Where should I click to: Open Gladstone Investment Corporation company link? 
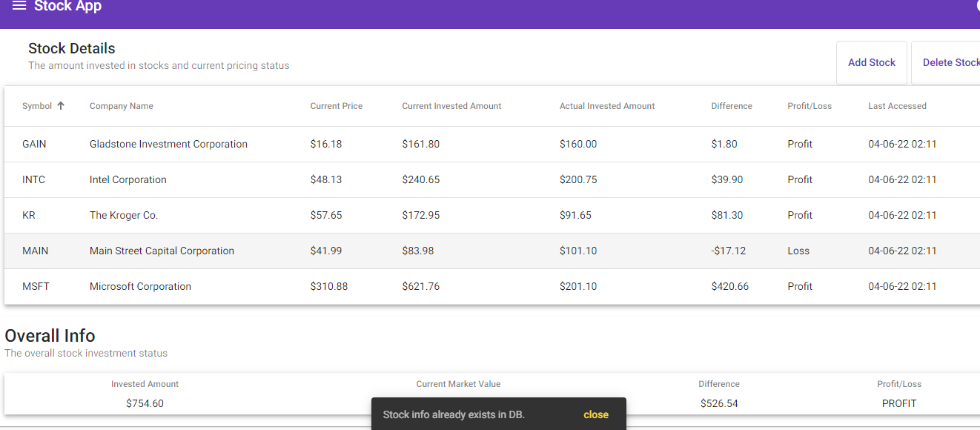point(168,143)
